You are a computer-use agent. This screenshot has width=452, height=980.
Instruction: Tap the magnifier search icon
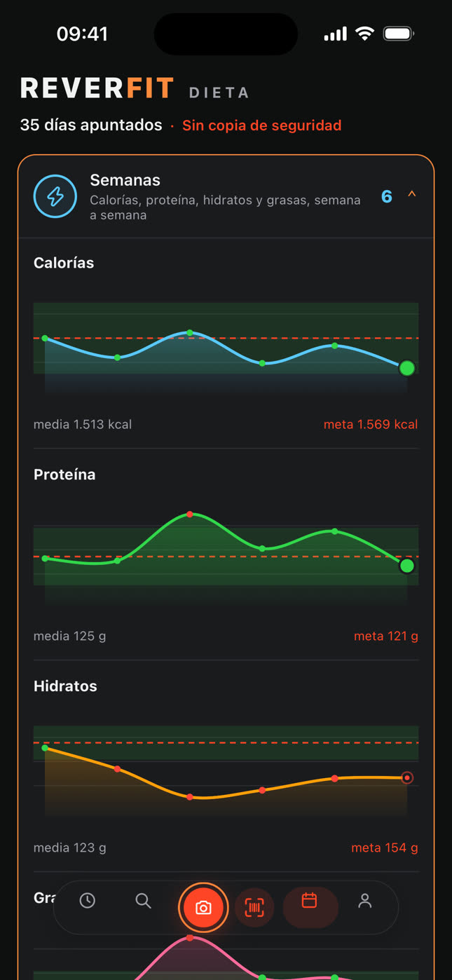click(143, 901)
